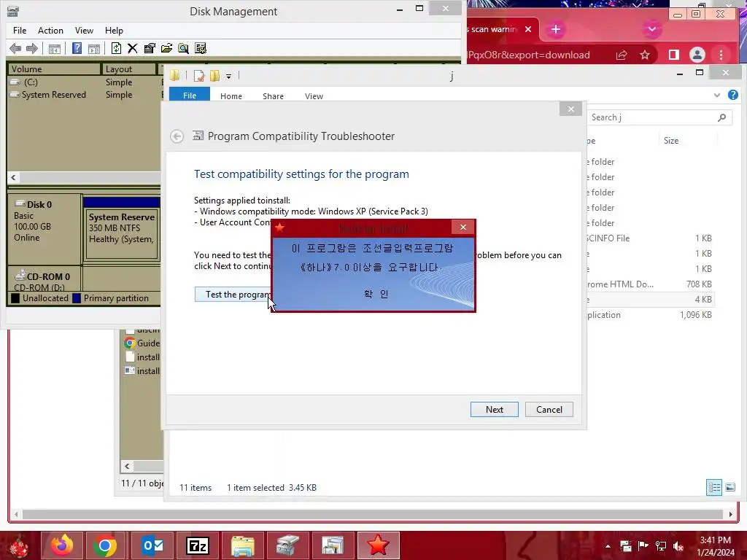Click New folder icon in Explorer quick access toolbar
747x560 pixels.
pyautogui.click(x=215, y=76)
